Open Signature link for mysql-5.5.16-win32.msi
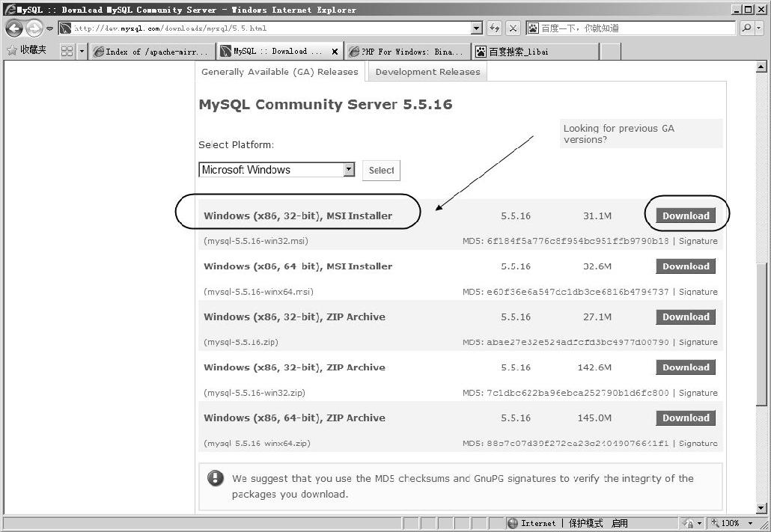The image size is (771, 532). pos(698,241)
